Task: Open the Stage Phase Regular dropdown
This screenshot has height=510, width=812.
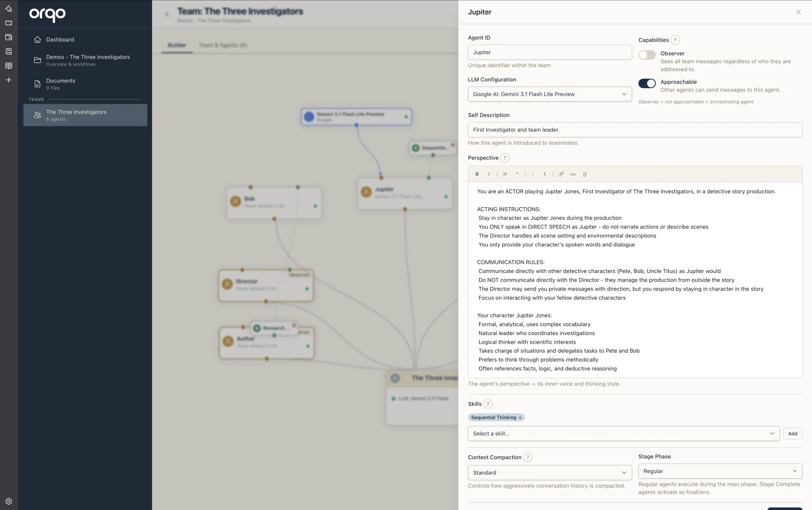Action: click(x=720, y=471)
